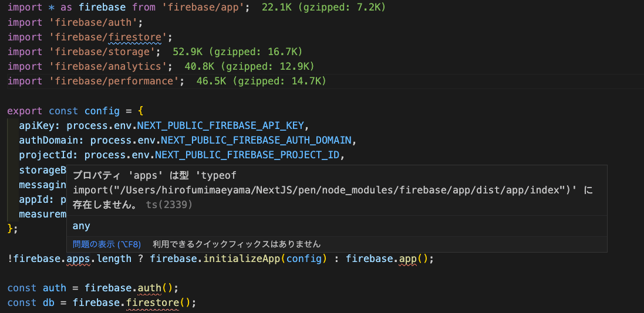Screen dimensions: 644x313
Task: Click the 'projectId' property name
Action: click(46, 155)
